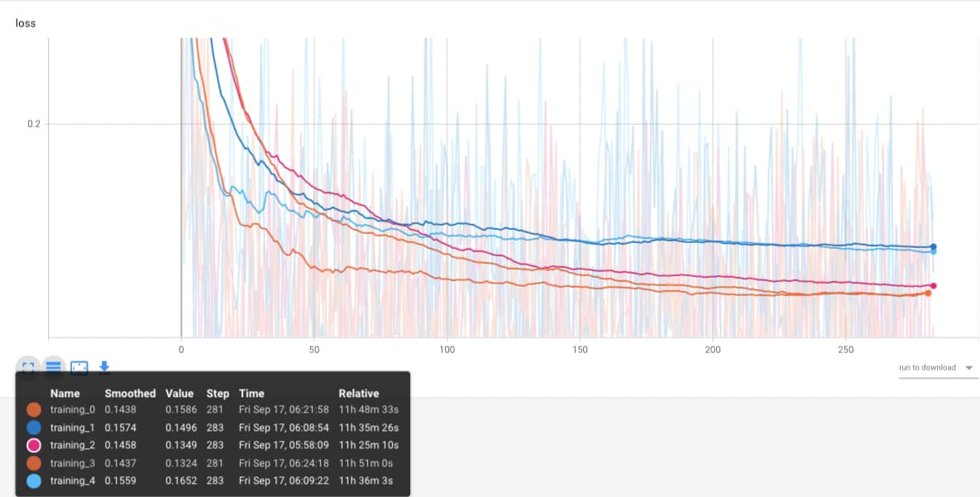Click the training_0 orange color circle
980x497 pixels.
[34, 409]
